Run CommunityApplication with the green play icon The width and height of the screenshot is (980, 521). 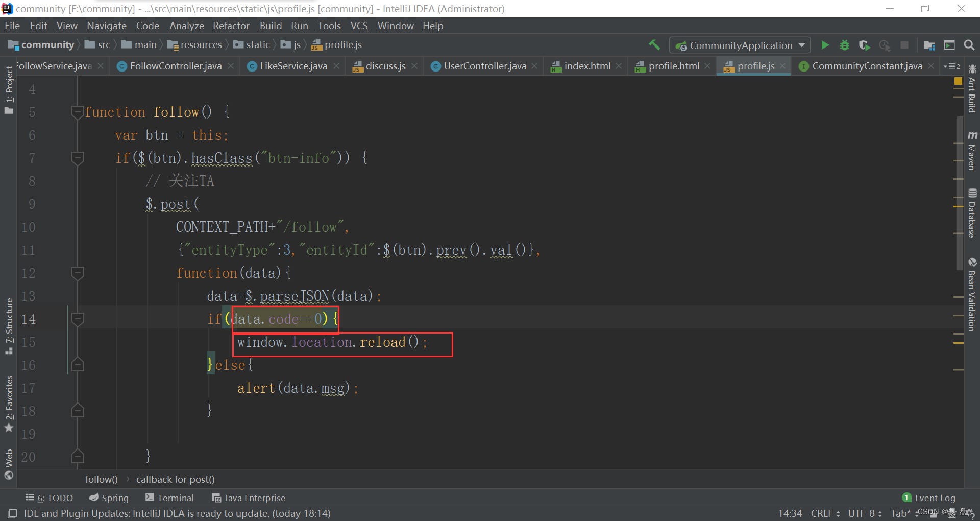coord(825,45)
